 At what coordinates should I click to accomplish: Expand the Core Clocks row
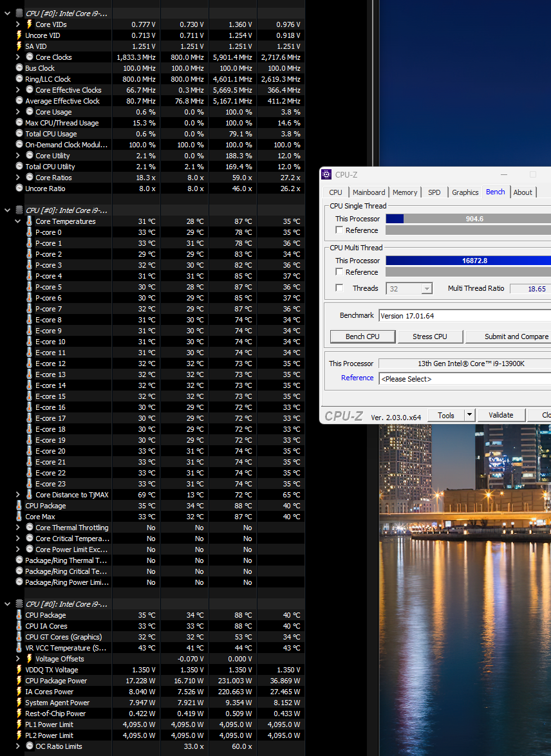(x=18, y=57)
